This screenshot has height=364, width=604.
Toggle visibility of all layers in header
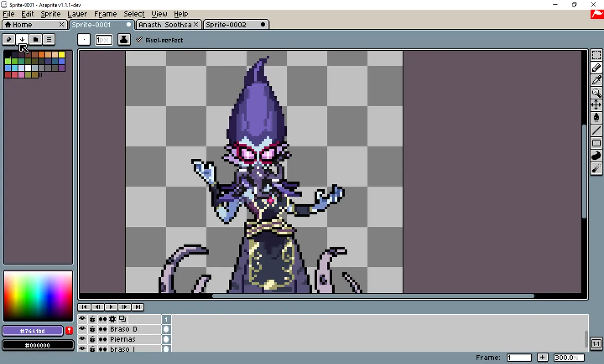tap(83, 319)
